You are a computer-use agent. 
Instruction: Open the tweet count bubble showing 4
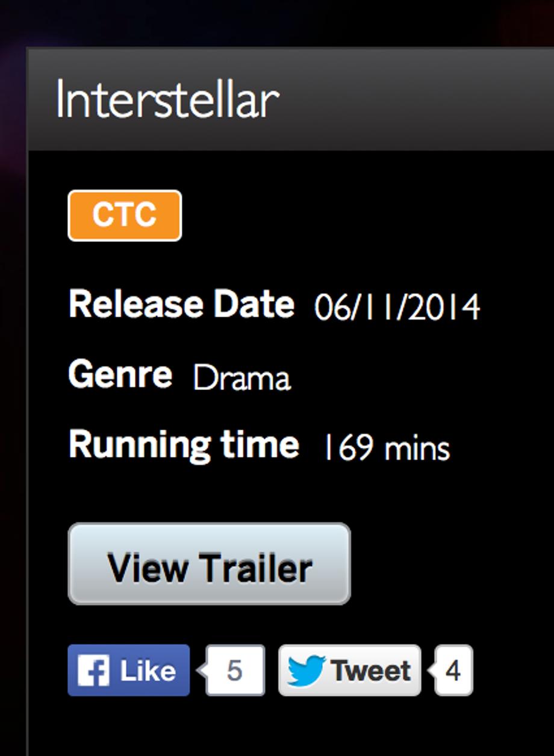pyautogui.click(x=453, y=671)
